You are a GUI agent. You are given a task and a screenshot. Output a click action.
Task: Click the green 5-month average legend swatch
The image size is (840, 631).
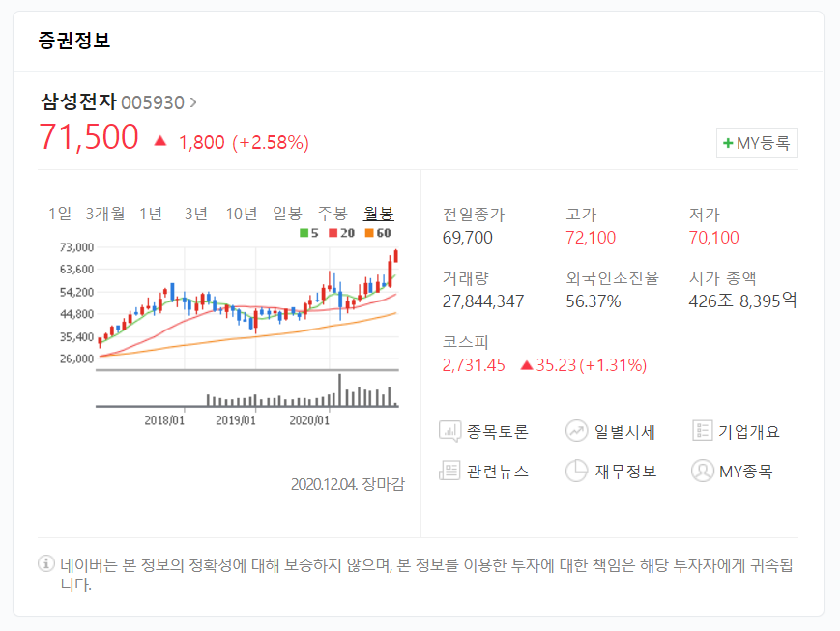[x=304, y=233]
